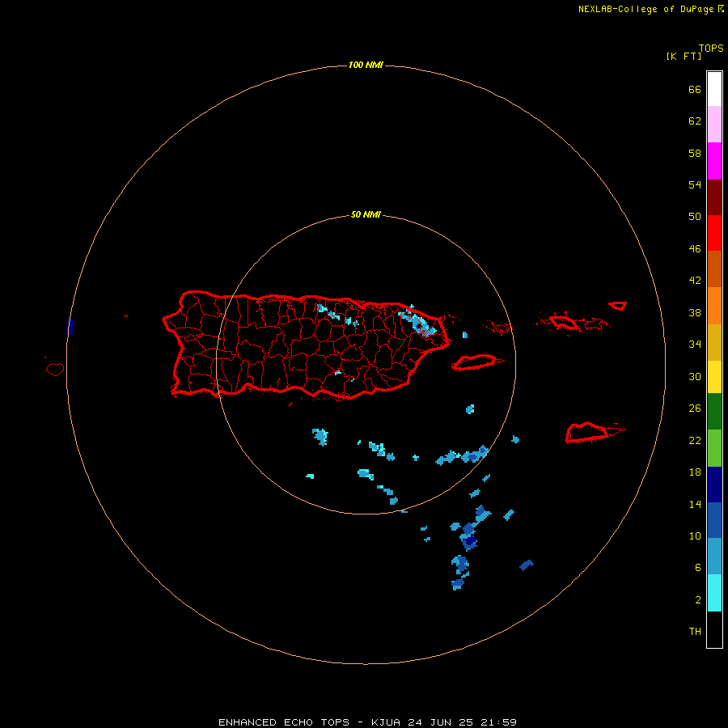Select the navy swatch between 14 and 18
The image size is (728, 728).
pyautogui.click(x=714, y=485)
